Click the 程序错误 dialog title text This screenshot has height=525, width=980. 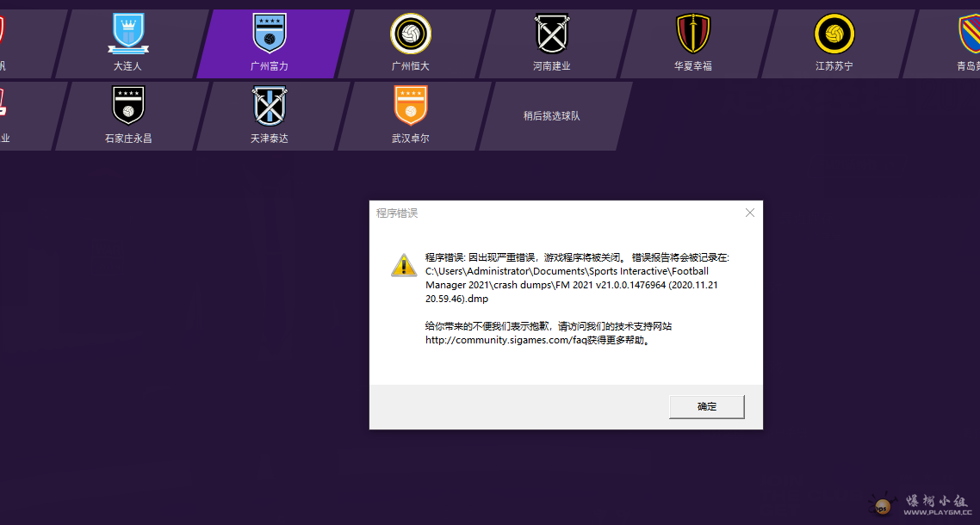pos(397,213)
